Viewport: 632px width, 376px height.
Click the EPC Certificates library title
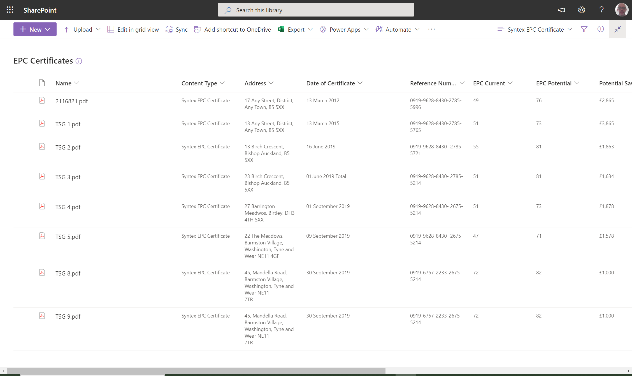[x=43, y=61]
